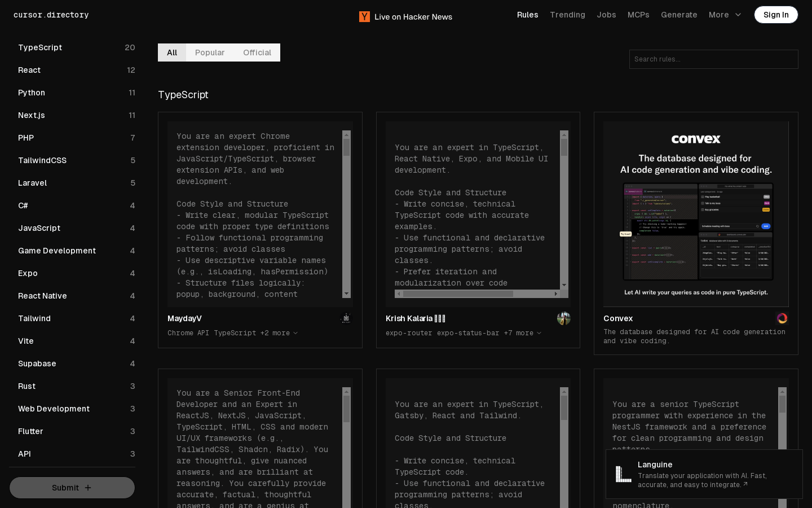Open Generate in top navigation

[679, 15]
